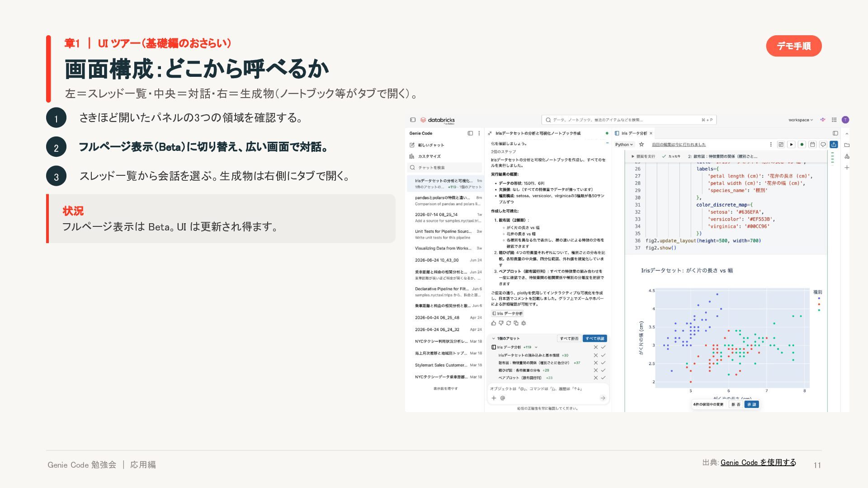The width and height of the screenshot is (868, 488).
Task: Click the bug report icon under response
Action: coord(524,323)
